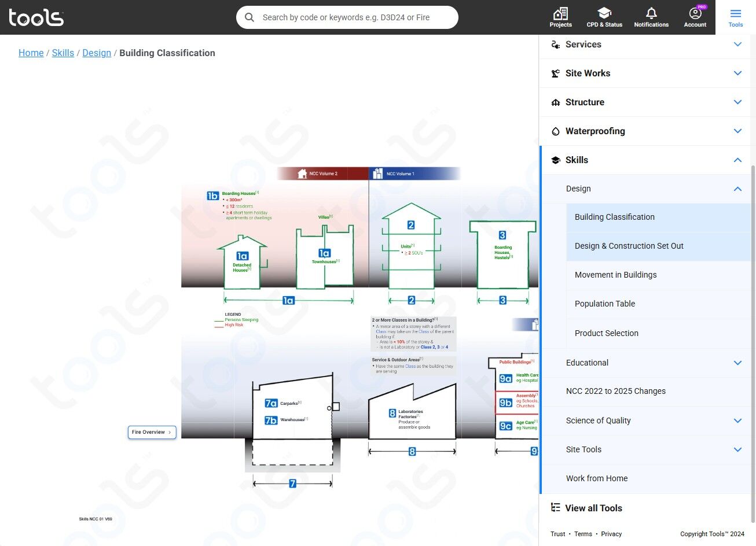Go to the Home breadcrumb
Viewport: 756px width, 546px height.
[31, 53]
